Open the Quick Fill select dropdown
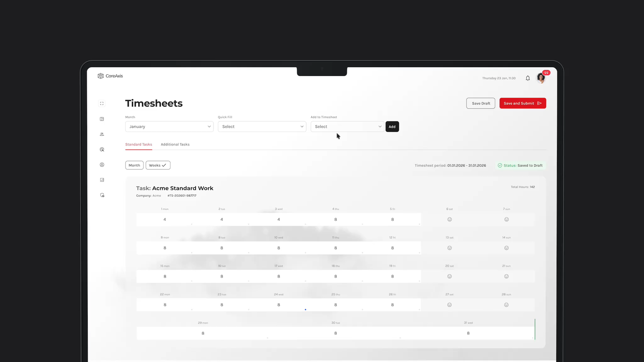This screenshot has height=362, width=644. tap(262, 126)
